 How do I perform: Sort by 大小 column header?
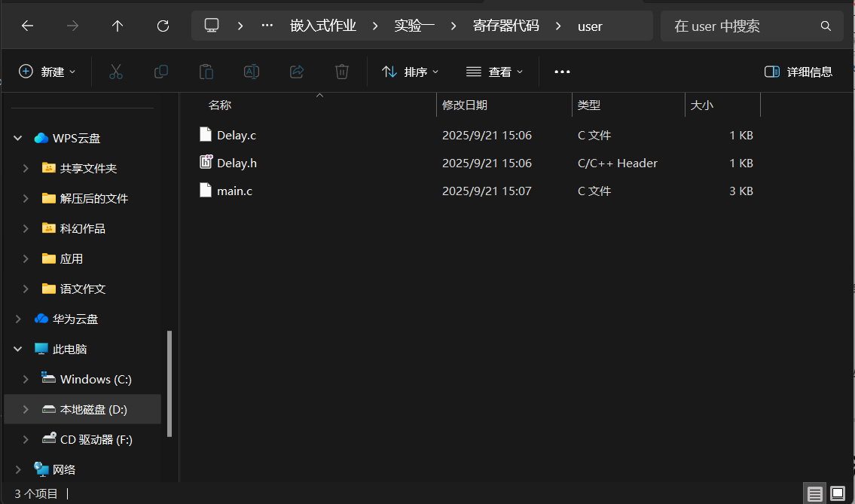[x=702, y=105]
